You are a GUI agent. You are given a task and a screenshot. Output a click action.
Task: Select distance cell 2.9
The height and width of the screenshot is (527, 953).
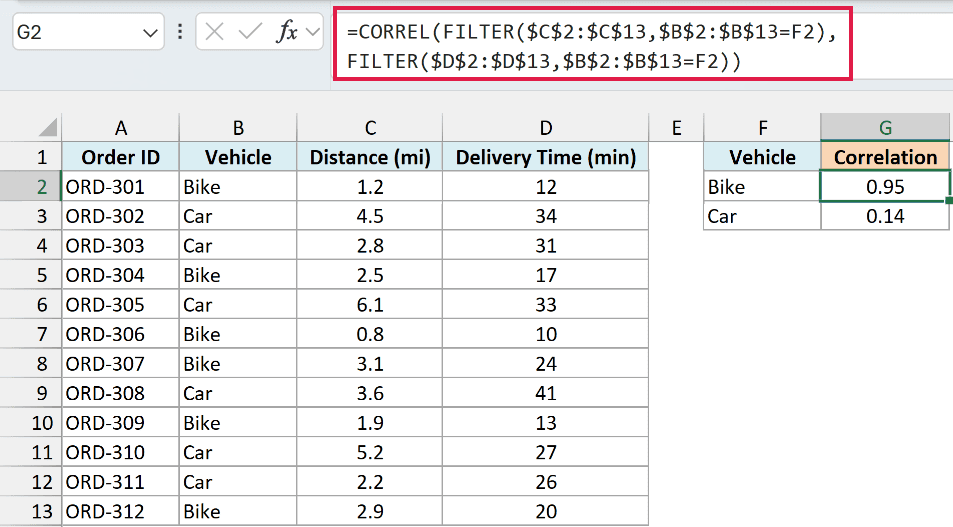370,512
